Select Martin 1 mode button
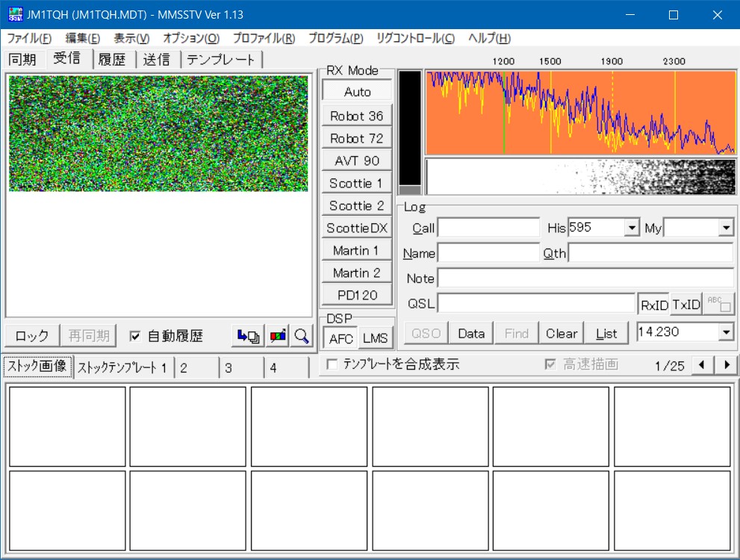The height and width of the screenshot is (560, 740). [x=357, y=251]
